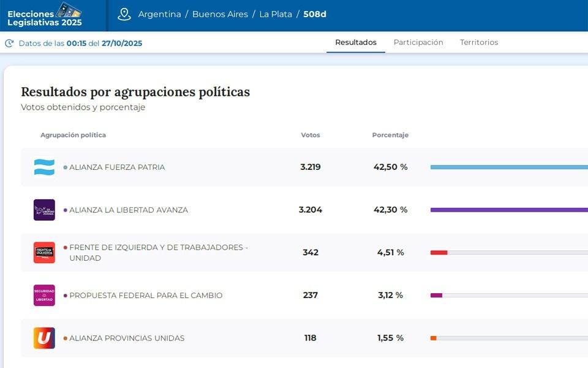Click the Propuesta Federal magenta party logo
This screenshot has height=368, width=588.
[44, 295]
